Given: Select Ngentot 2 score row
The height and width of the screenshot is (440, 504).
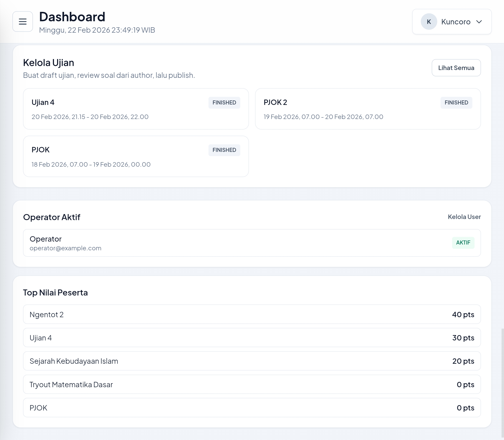Looking at the screenshot, I should [x=252, y=314].
